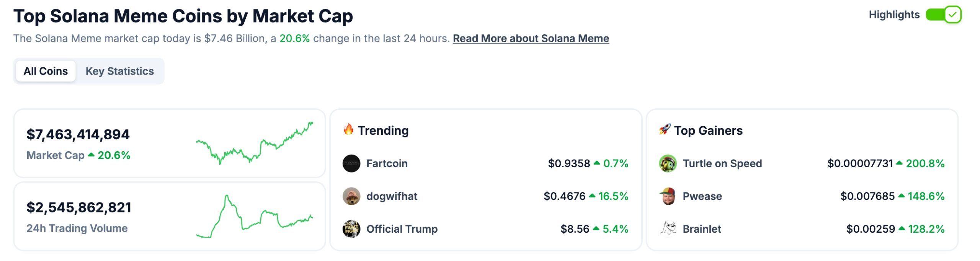Open the Fartcoin name link
Viewport: 980px width, 261px height.
click(387, 163)
